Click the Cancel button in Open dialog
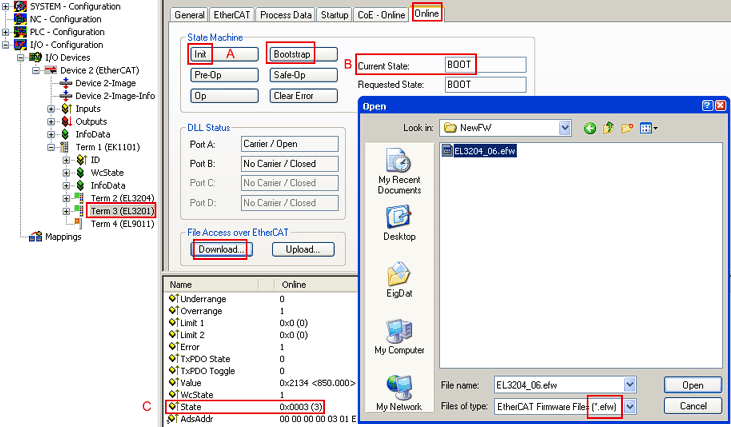 [693, 406]
